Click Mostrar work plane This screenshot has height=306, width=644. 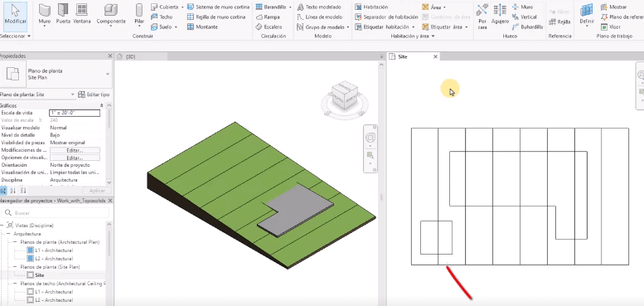click(613, 7)
